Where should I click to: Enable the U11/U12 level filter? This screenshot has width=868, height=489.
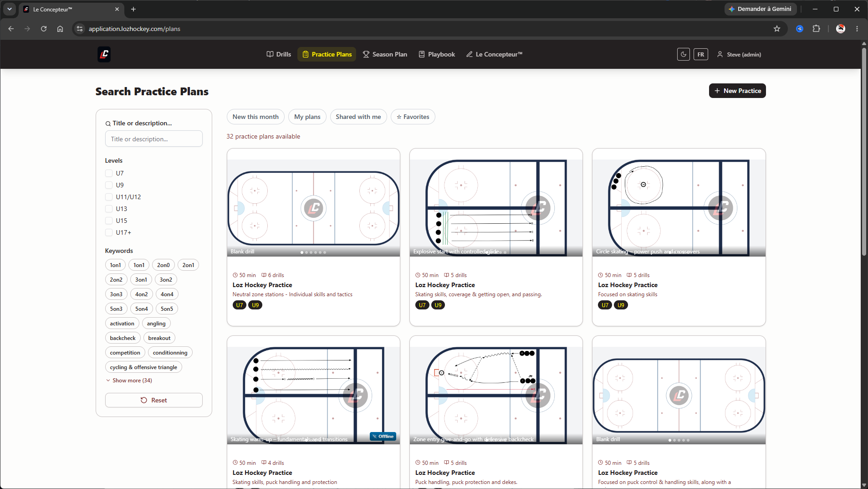(x=109, y=197)
